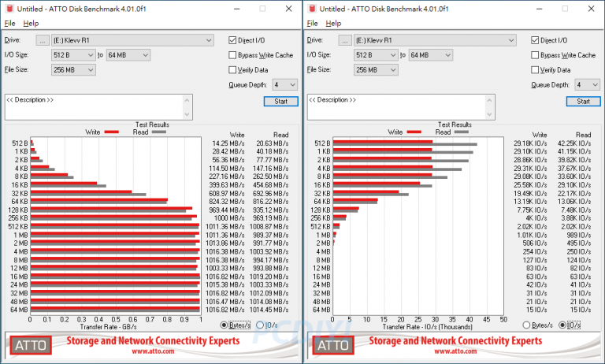Open File Size 256 MB dropdown in IO/s window
The width and height of the screenshot is (605, 364).
(x=376, y=70)
